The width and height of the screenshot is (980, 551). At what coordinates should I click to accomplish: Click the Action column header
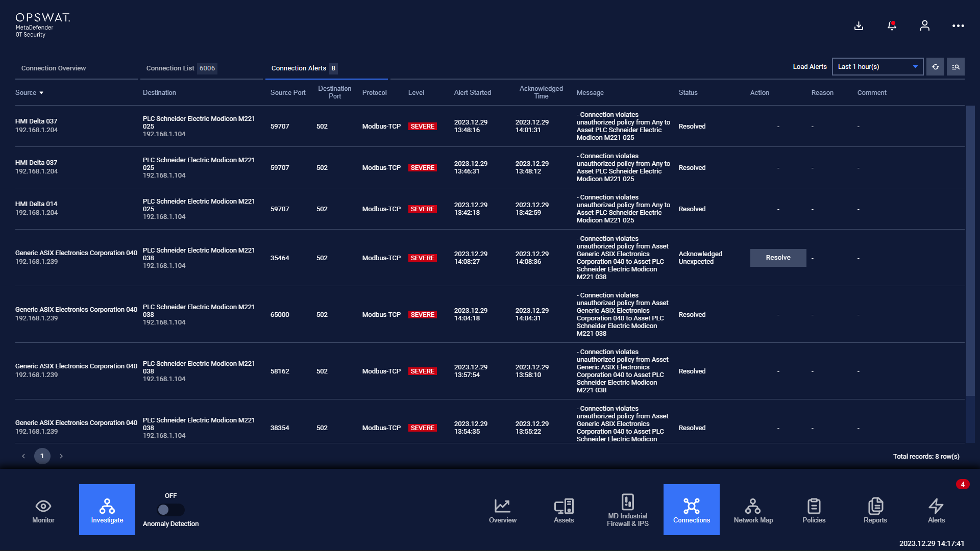(x=759, y=93)
